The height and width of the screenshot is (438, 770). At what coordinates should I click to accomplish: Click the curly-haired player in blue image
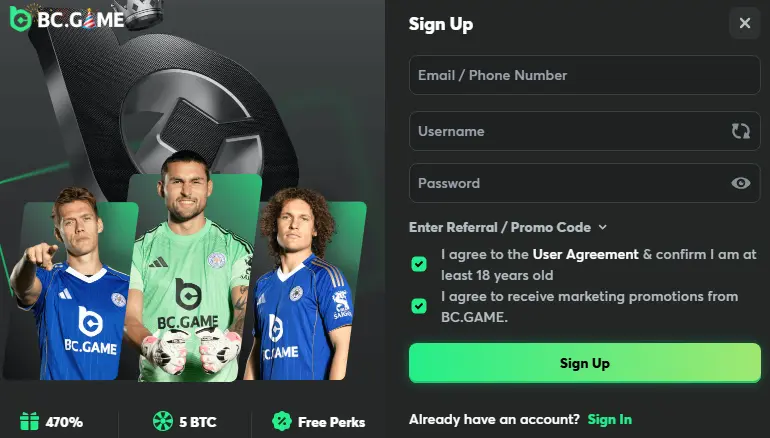[x=300, y=285]
